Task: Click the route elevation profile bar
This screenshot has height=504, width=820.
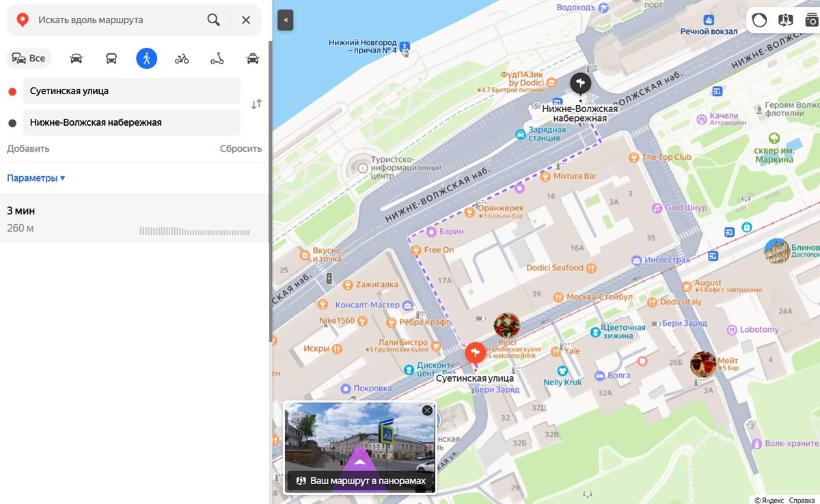Action: [194, 232]
